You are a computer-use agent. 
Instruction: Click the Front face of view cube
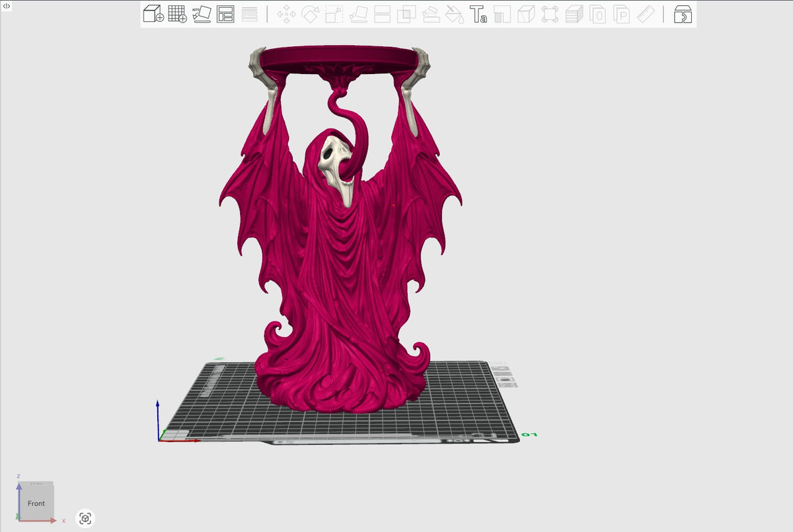(x=36, y=503)
